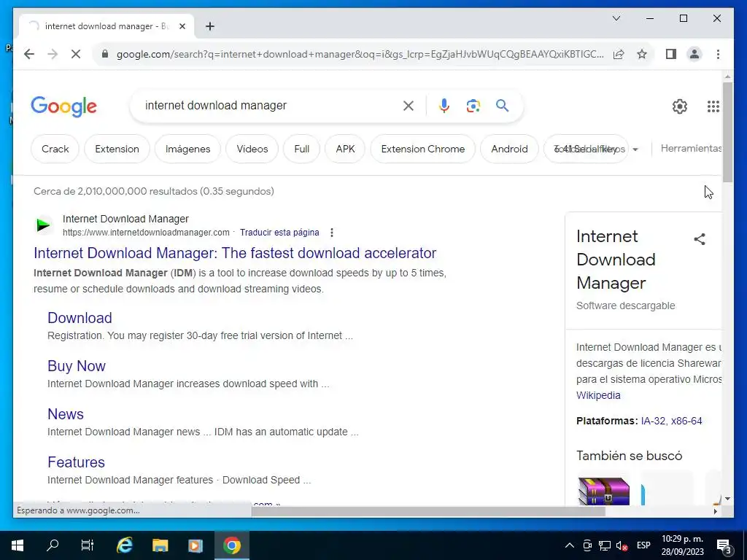The image size is (747, 560).
Task: Click the vertical scrollbar thumb
Action: [x=727, y=132]
